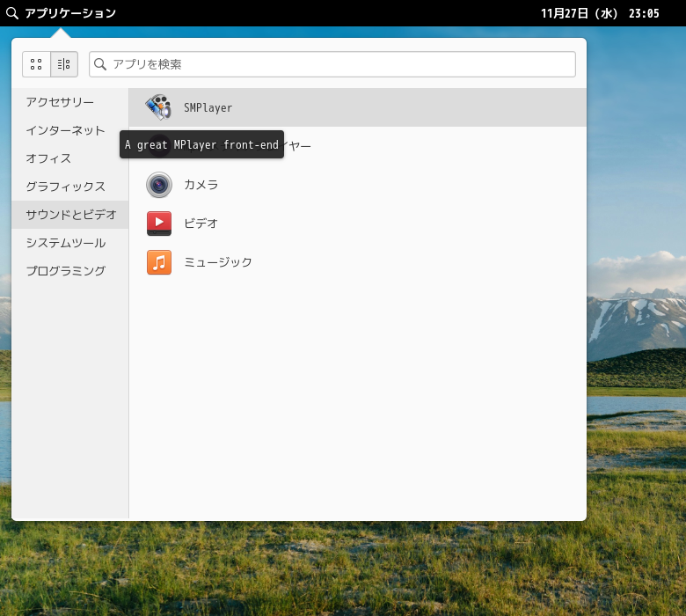Close the アプリケーション menu from top panel
This screenshot has height=616, width=686.
click(x=61, y=13)
